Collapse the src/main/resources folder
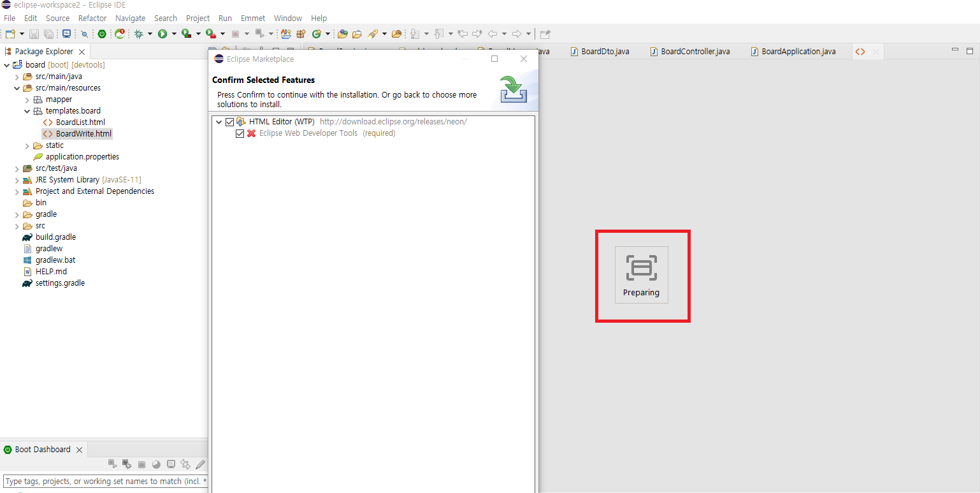Image resolution: width=980 pixels, height=493 pixels. pyautogui.click(x=17, y=88)
